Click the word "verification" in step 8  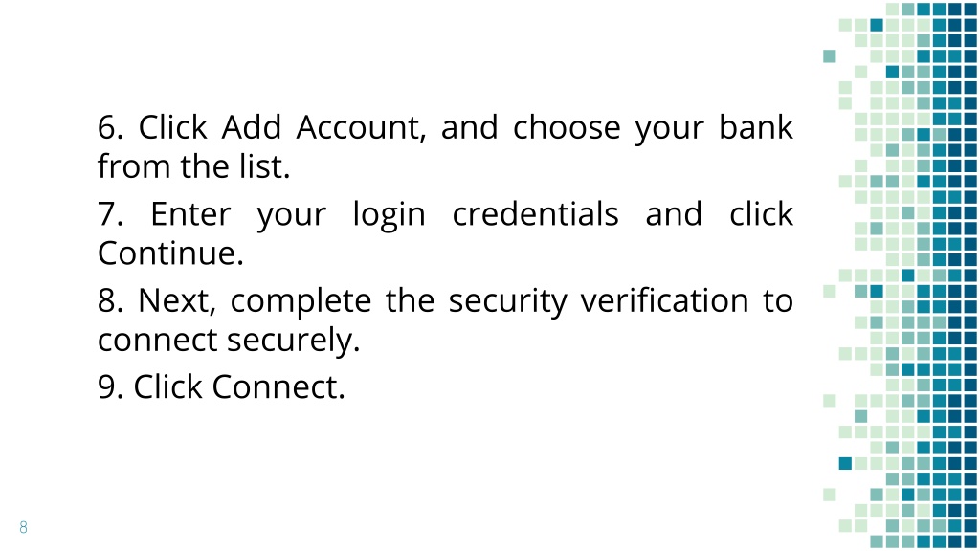(664, 300)
